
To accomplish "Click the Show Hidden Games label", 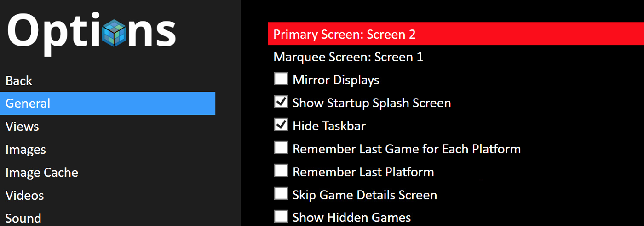I will 351,217.
